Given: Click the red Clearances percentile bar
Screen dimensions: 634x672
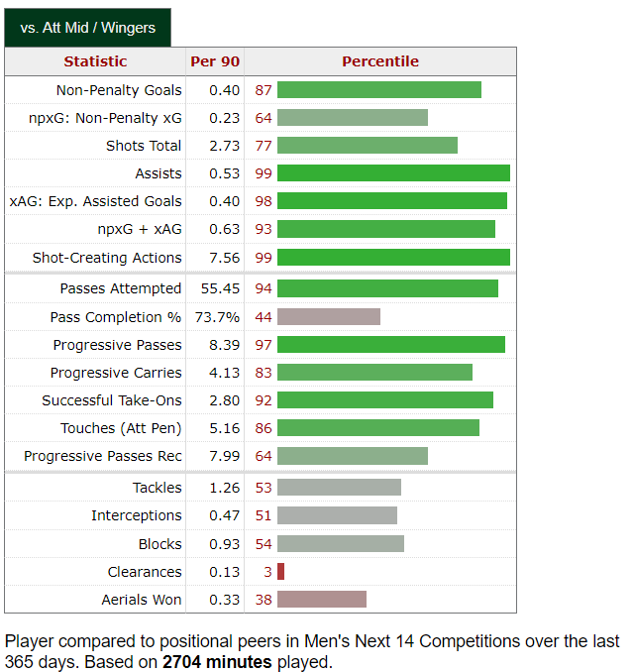Looking at the screenshot, I should tap(281, 572).
